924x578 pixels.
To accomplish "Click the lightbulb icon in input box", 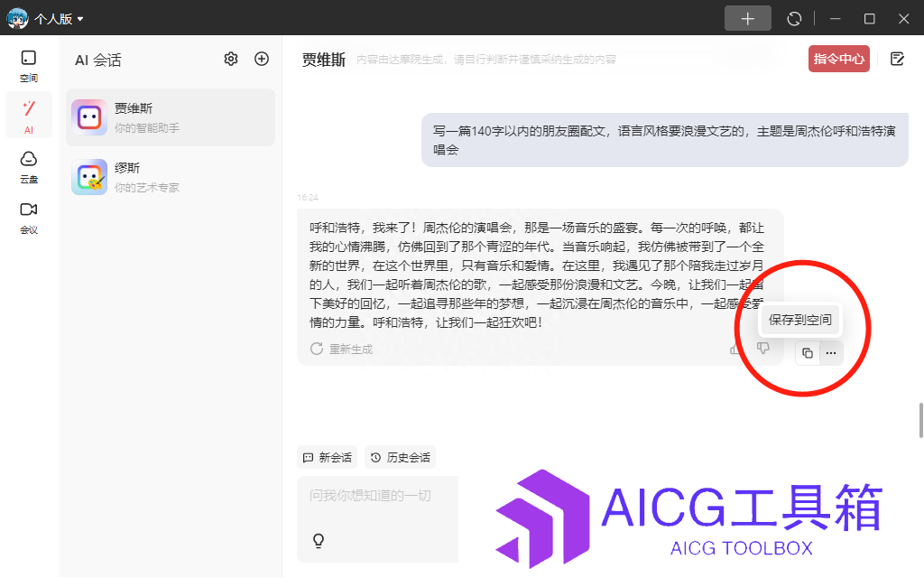I will click(x=319, y=540).
